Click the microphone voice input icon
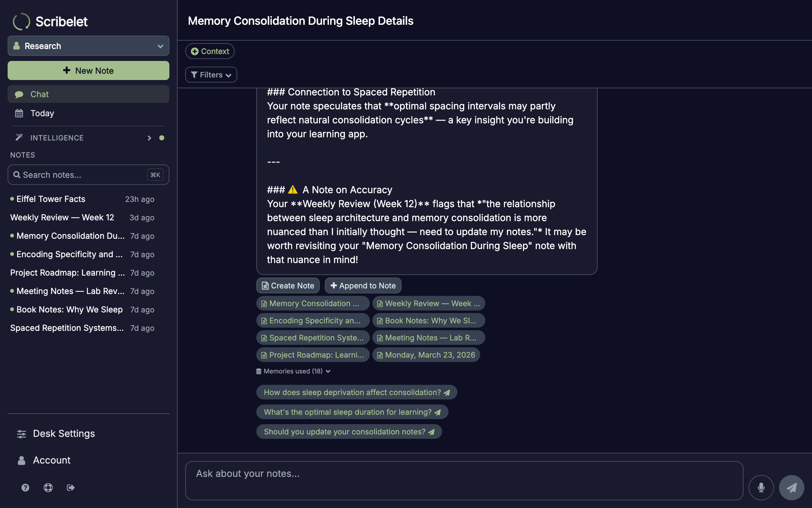The width and height of the screenshot is (812, 508). (761, 487)
